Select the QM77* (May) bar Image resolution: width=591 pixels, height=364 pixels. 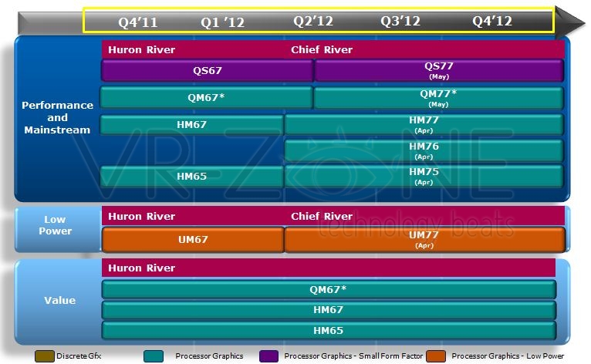tap(438, 98)
